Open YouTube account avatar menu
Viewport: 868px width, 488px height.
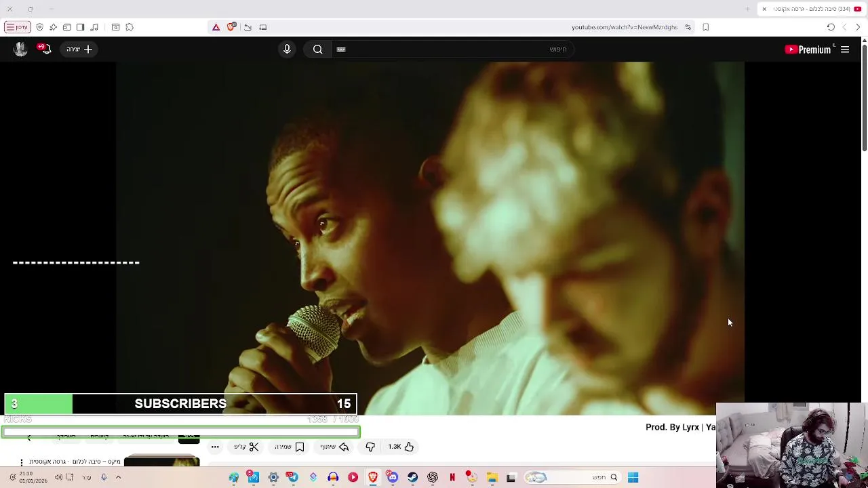20,49
